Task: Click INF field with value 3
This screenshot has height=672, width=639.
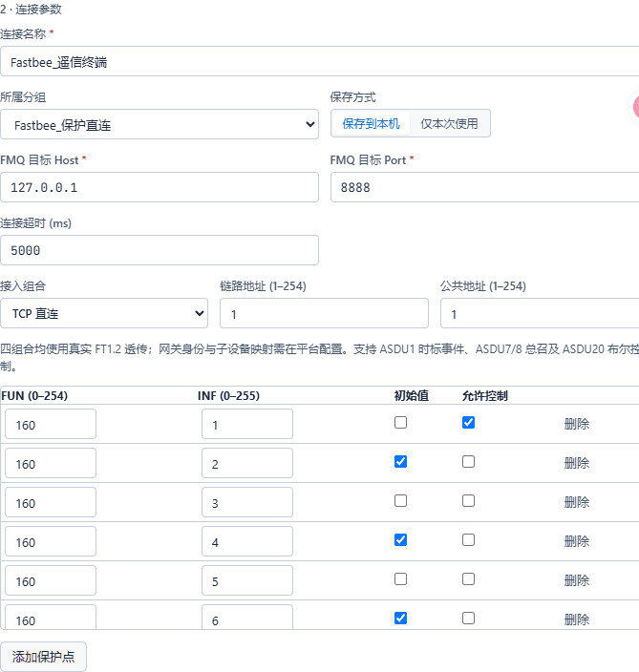Action: [247, 502]
